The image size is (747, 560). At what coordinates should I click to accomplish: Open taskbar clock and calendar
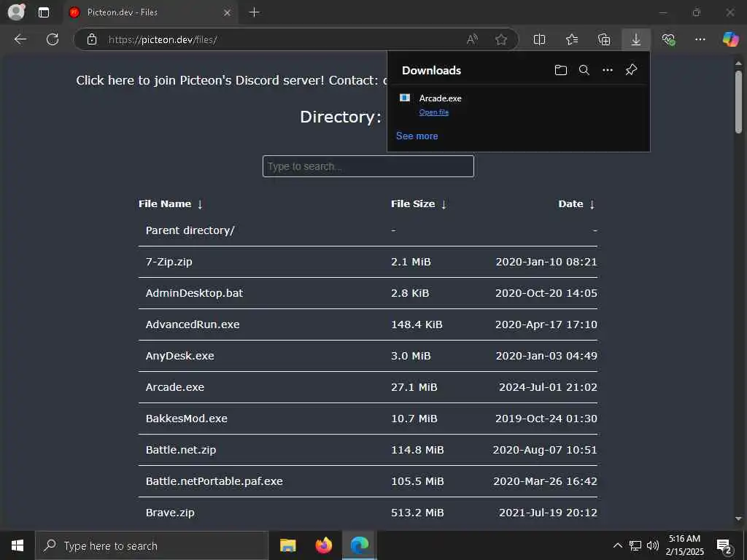684,545
